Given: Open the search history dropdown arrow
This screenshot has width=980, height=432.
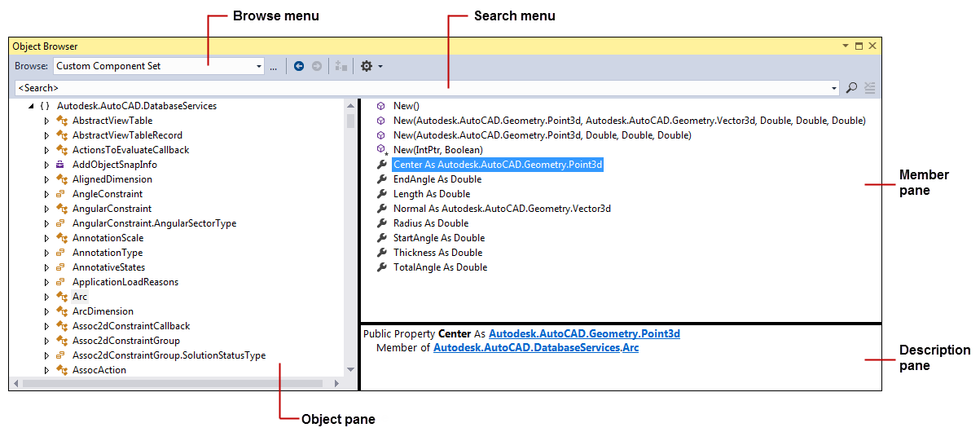Looking at the screenshot, I should (834, 88).
